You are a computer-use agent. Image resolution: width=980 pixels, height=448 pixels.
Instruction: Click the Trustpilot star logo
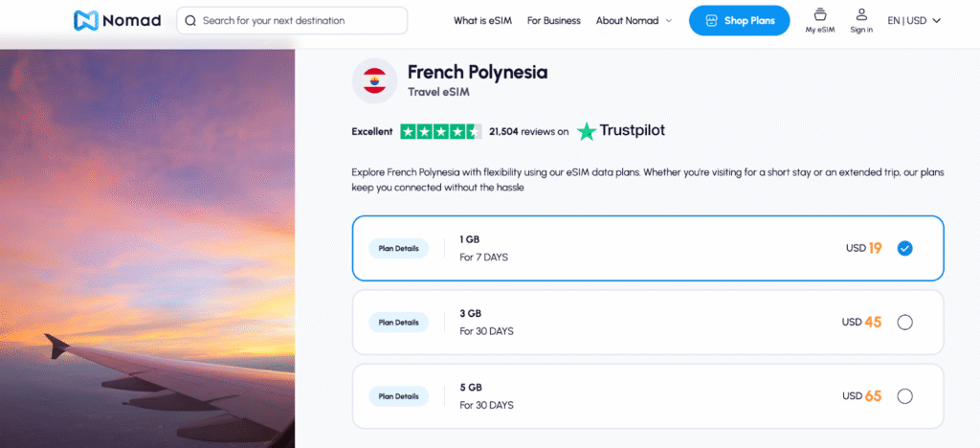587,130
